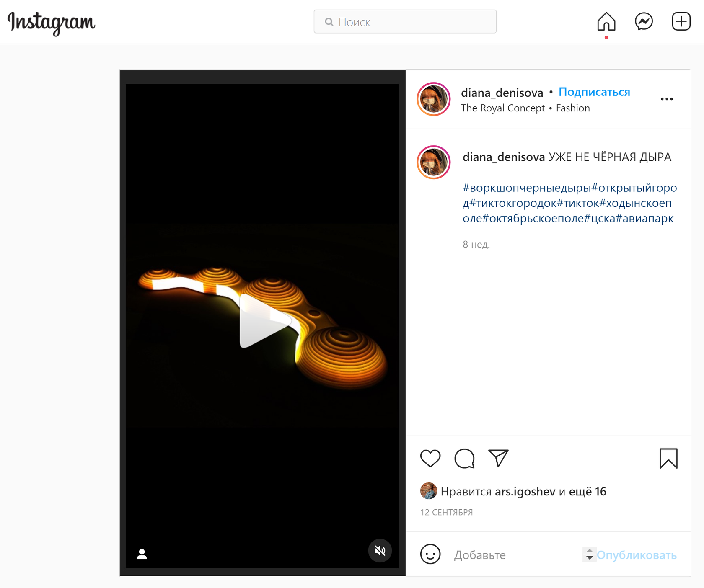Show tagged people in the video
704x588 pixels.
pyautogui.click(x=142, y=554)
